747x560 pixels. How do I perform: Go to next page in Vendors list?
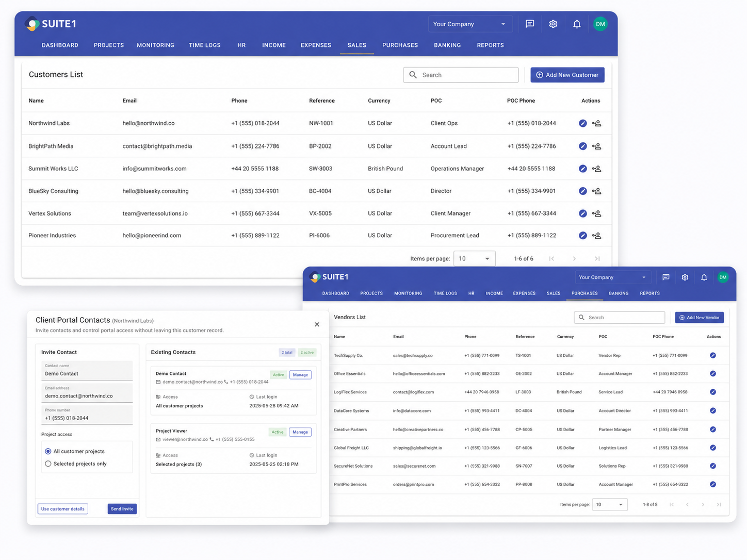point(703,504)
